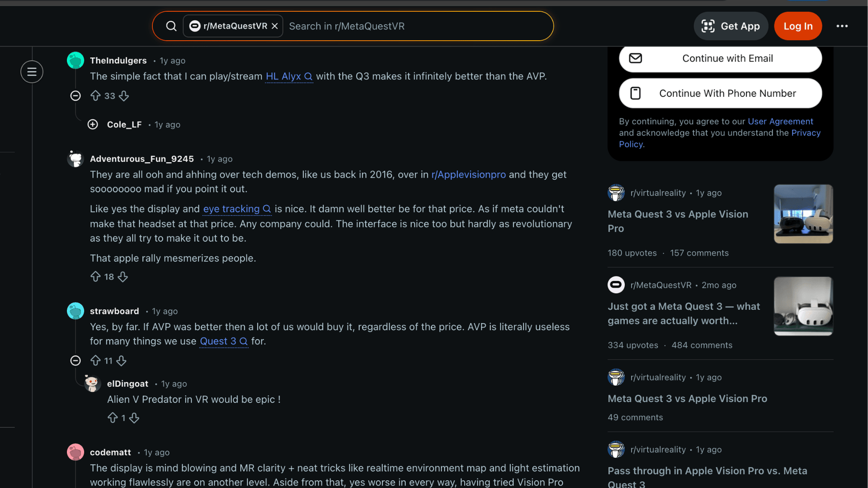868x488 pixels.
Task: Open the left sidebar hamburger menu
Action: click(32, 71)
